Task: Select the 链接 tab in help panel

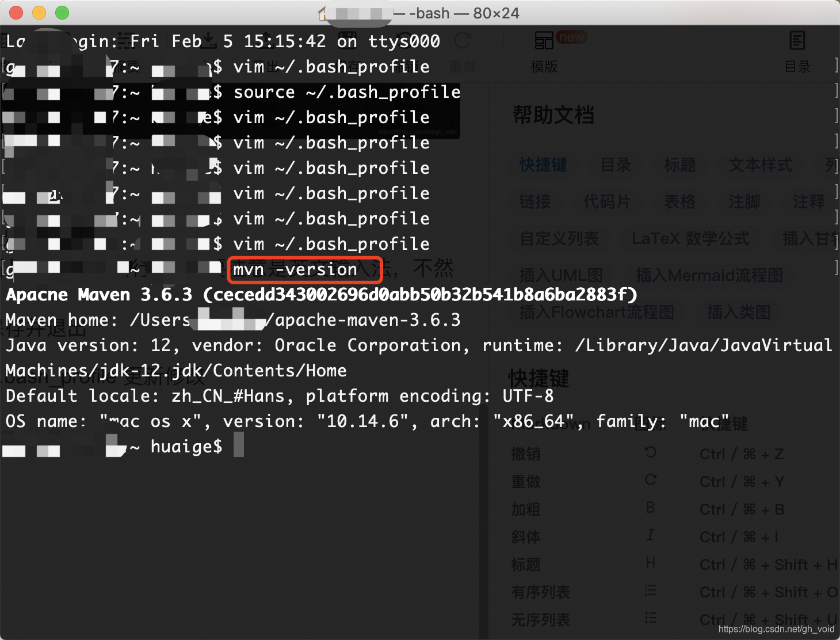Action: pos(535,202)
